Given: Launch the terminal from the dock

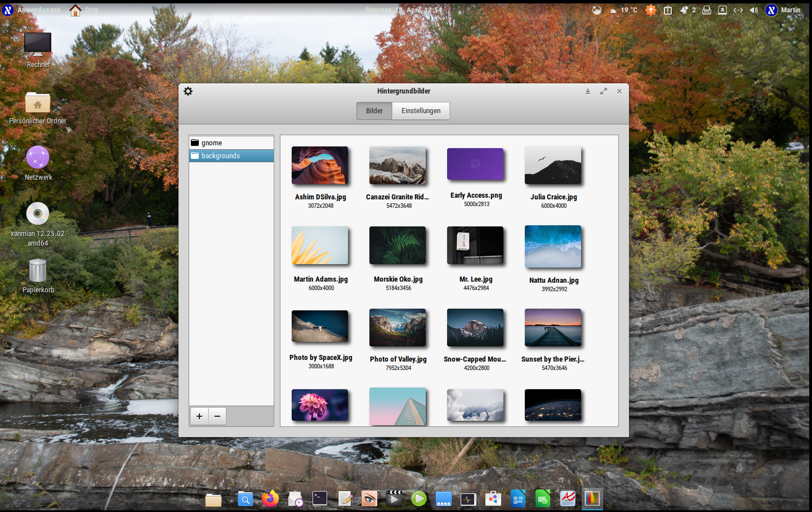Looking at the screenshot, I should point(320,498).
